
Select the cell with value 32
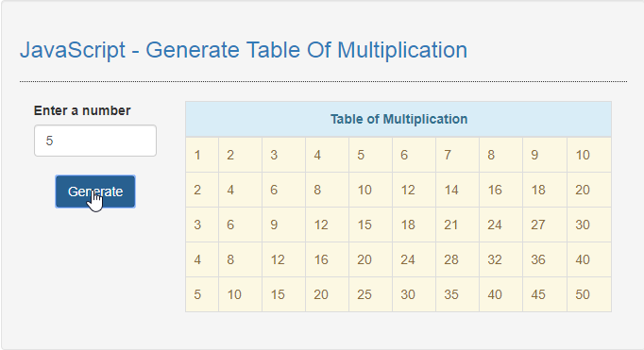tap(500, 259)
